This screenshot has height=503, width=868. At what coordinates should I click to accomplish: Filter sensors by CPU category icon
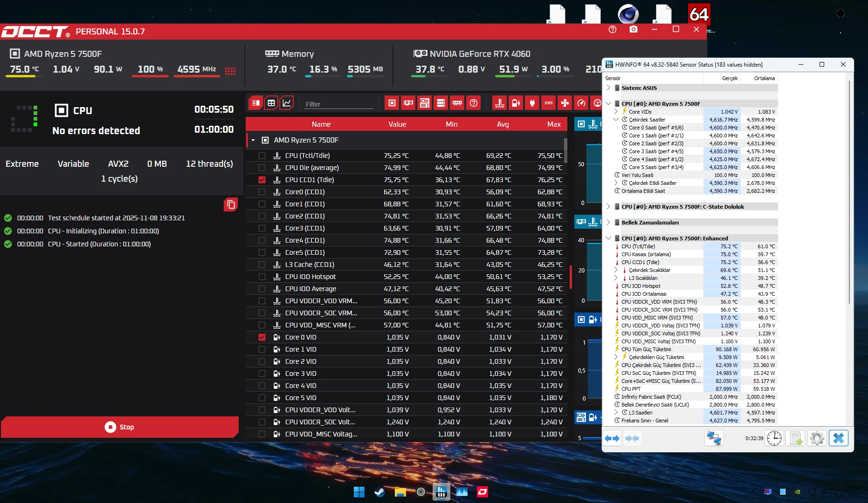(392, 103)
